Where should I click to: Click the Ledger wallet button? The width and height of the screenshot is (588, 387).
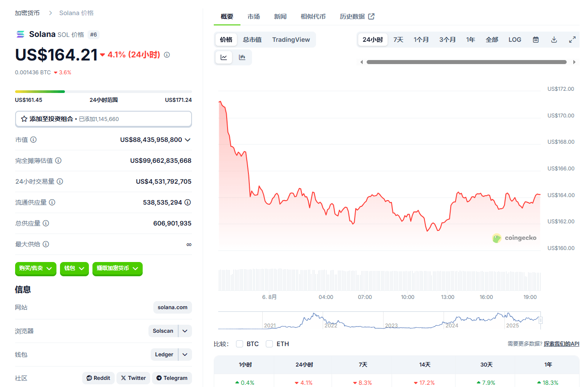tap(164, 355)
